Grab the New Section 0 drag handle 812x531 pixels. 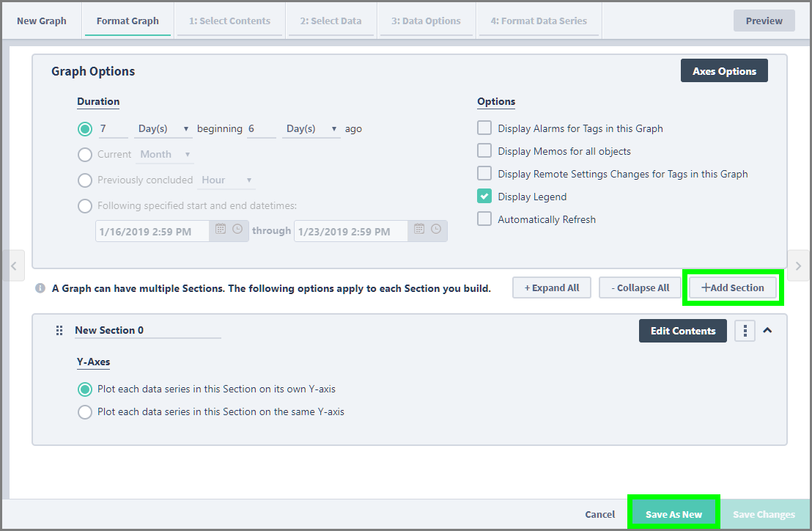59,331
